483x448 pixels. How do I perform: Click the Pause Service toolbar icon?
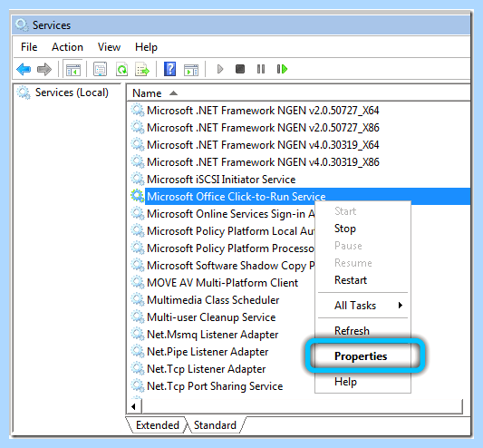[261, 69]
